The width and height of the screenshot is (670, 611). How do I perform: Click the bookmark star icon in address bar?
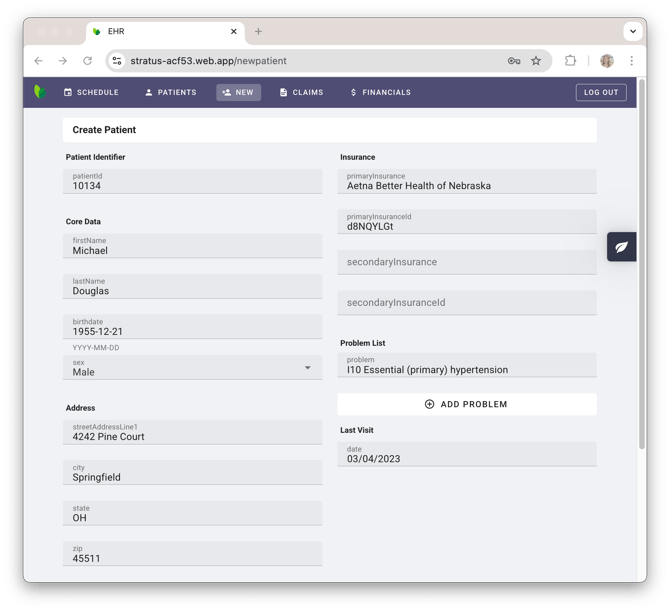tap(536, 61)
